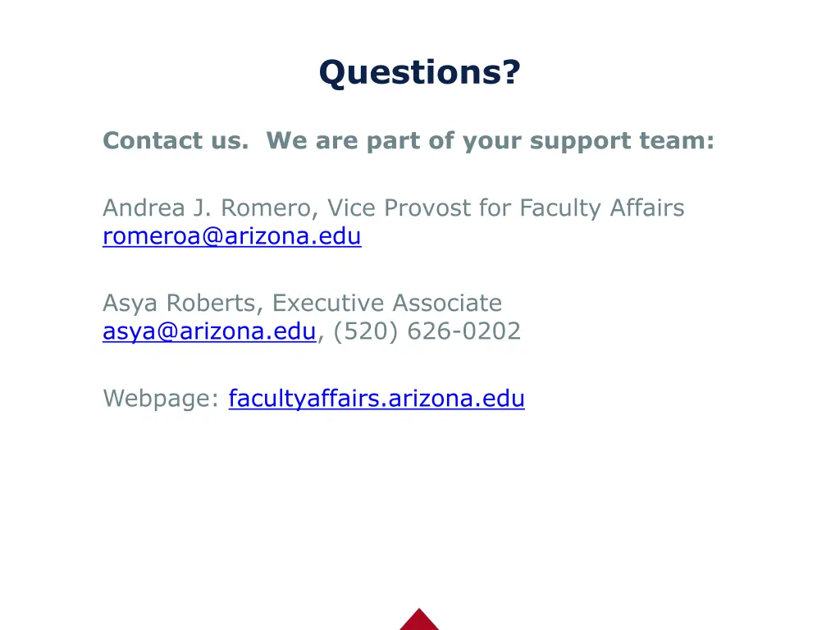
Task: Open the romeroa@arizona.edu email link
Action: tap(232, 236)
